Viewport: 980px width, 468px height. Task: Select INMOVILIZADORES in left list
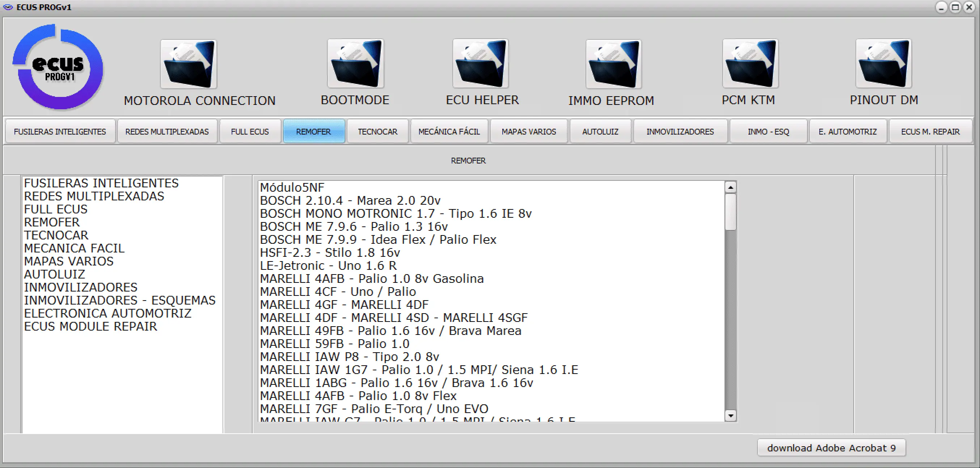81,287
